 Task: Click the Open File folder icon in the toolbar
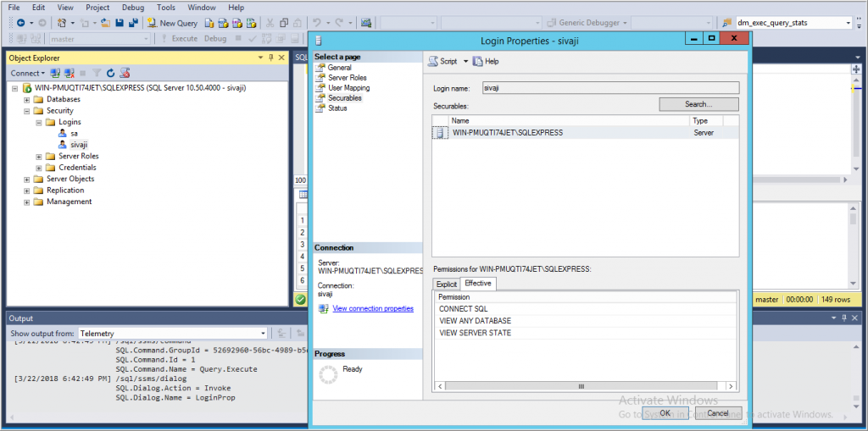[105, 23]
